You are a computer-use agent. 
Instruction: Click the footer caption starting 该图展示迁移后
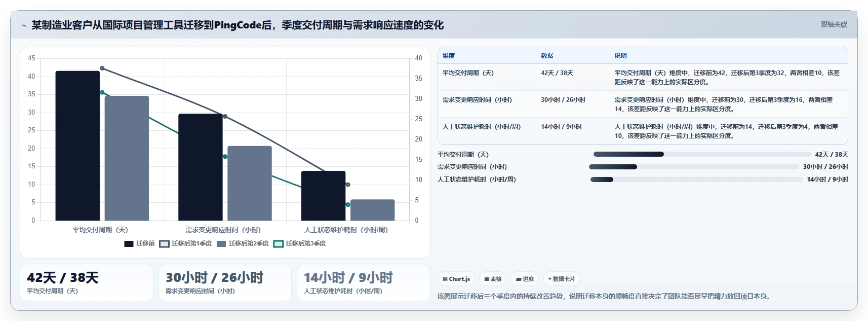(x=605, y=296)
